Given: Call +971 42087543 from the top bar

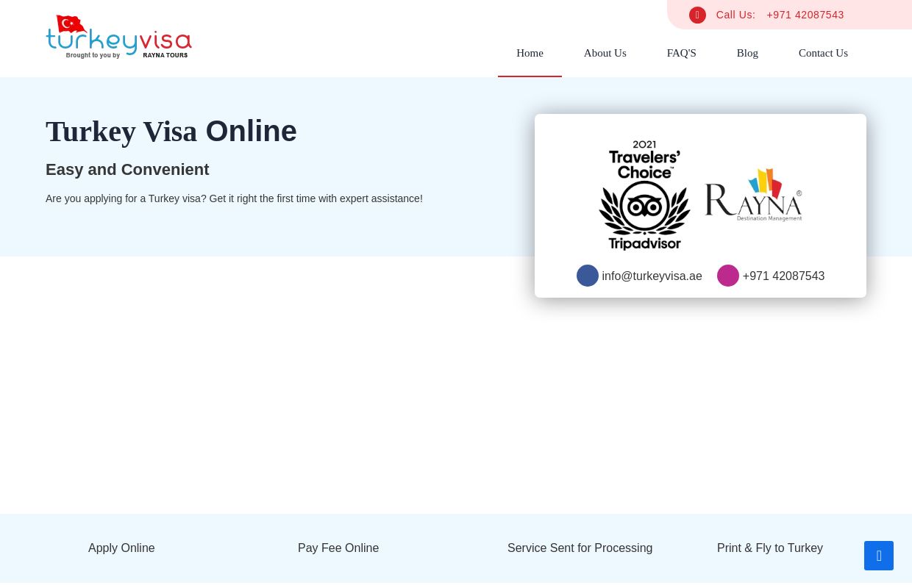Looking at the screenshot, I should point(805,15).
